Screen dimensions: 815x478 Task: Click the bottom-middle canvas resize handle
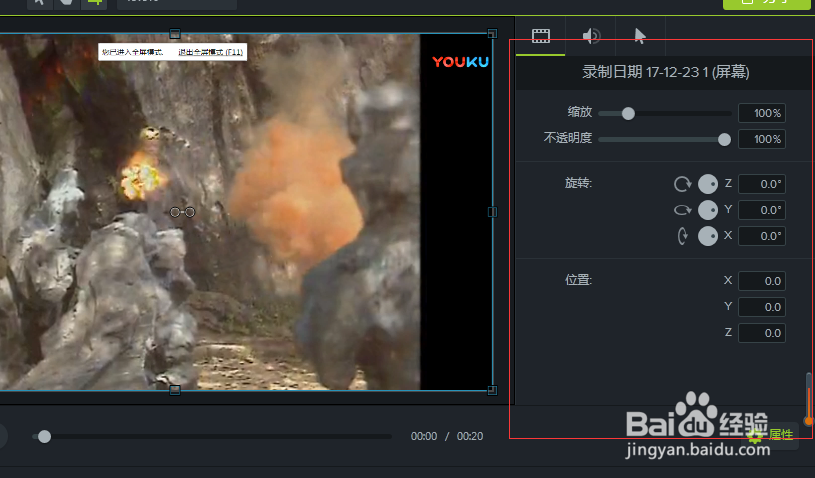(x=175, y=390)
